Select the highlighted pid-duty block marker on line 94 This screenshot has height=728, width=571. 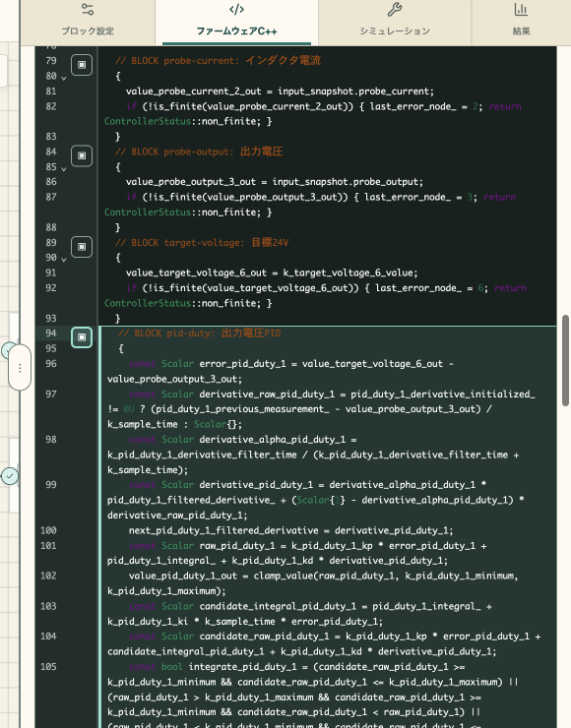[82, 337]
